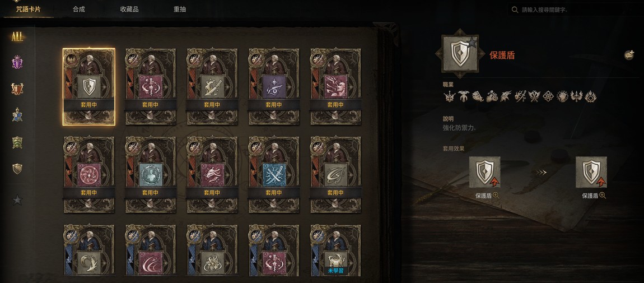Select the 咒語卡片 tab

click(29, 9)
